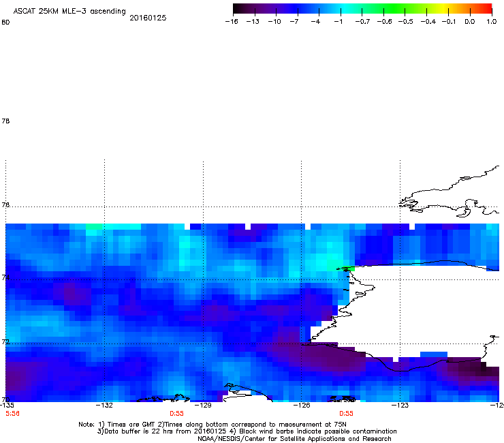Click the 0.0 color scale label
Screen dimensions: 504x443
[x=470, y=22]
